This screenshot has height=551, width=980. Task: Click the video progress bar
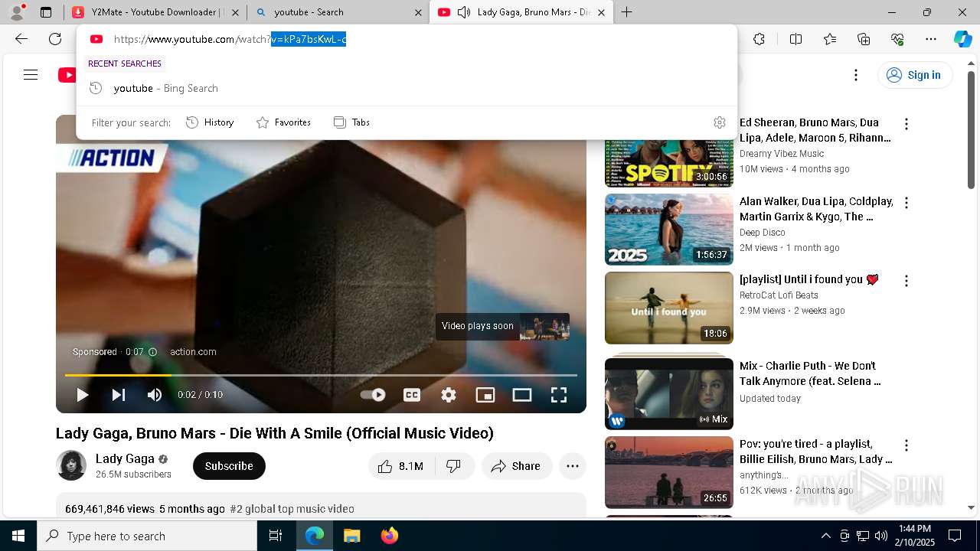pos(321,375)
